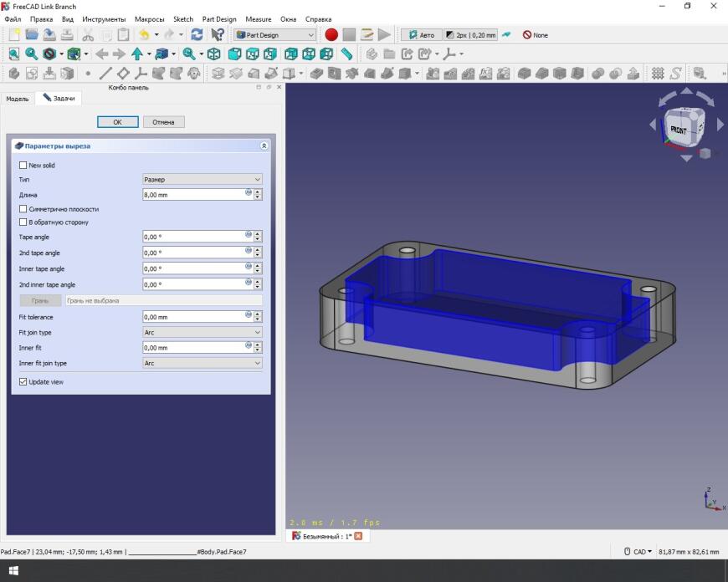Click the Measure ruler icon
Image resolution: width=728 pixels, height=582 pixels.
[x=347, y=54]
